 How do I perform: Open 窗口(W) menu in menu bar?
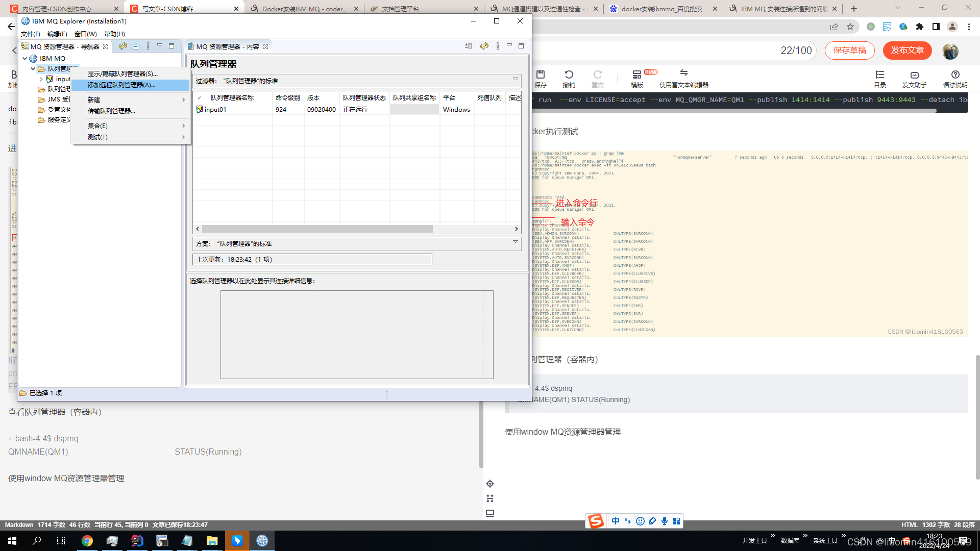(85, 34)
